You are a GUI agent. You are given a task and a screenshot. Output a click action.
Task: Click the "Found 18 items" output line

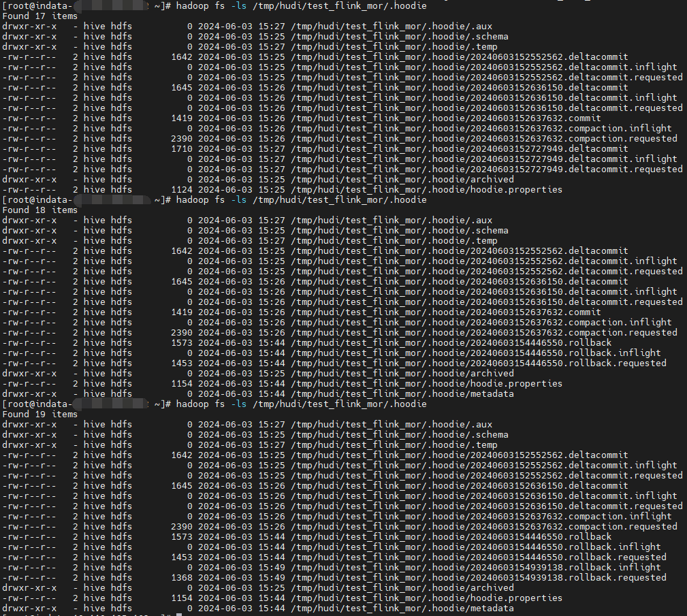click(x=40, y=210)
